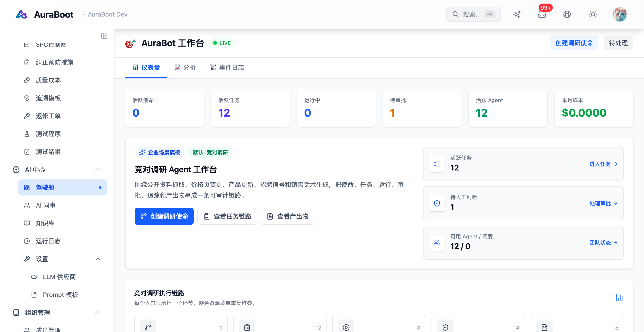Click the 待审批 stat card
The height and width of the screenshot is (332, 644).
(x=422, y=108)
